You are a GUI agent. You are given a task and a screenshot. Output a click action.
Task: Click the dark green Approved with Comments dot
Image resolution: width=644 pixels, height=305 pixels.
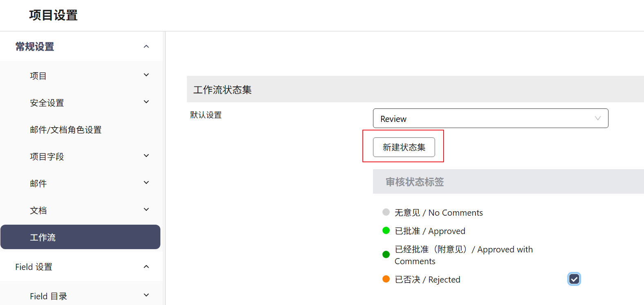tap(386, 254)
